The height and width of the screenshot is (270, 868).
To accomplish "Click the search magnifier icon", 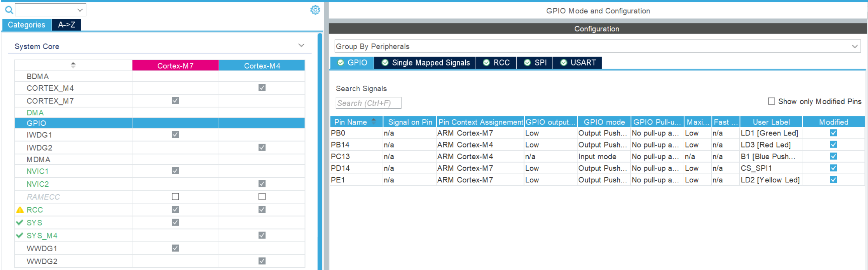I will coord(9,10).
